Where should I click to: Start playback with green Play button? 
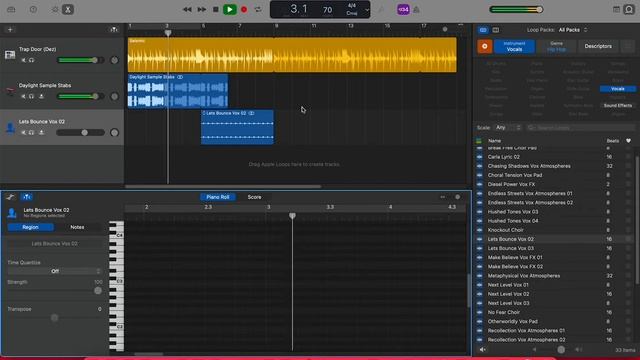[230, 9]
